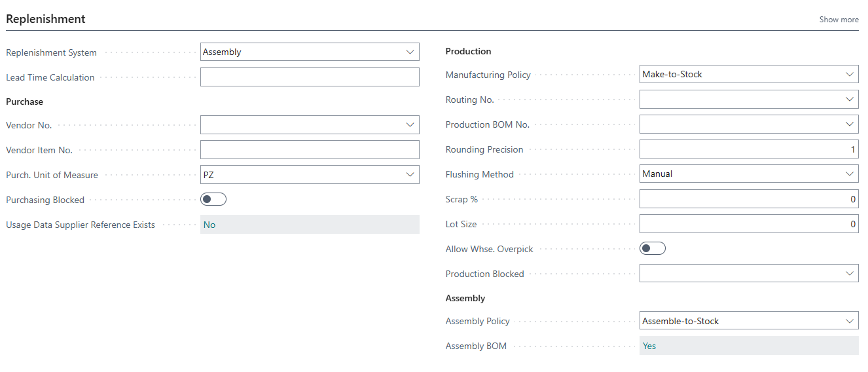
Task: Open the Production BOM No. dropdown
Action: tap(748, 124)
